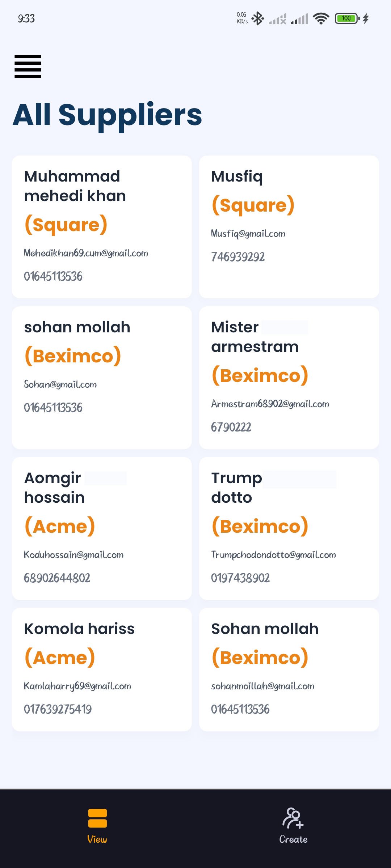Viewport: 391px width, 868px height.
Task: Tap the cellular signal bars icon
Action: pos(300,18)
